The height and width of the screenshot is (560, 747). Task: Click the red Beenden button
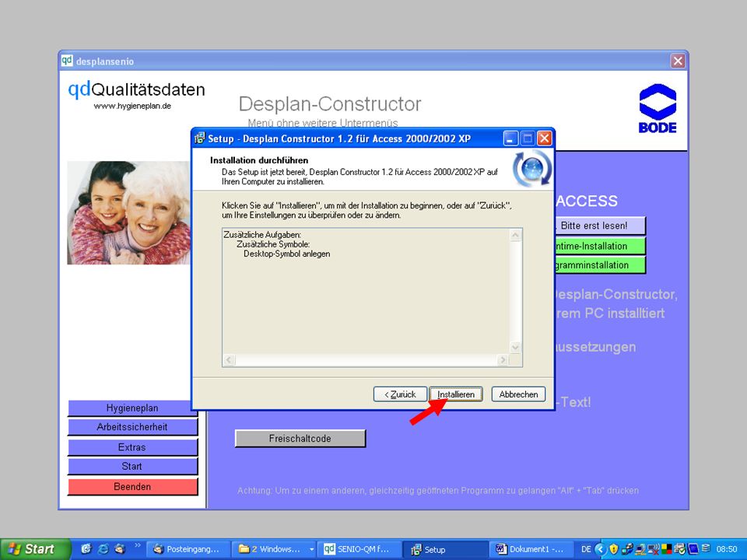[x=132, y=487]
